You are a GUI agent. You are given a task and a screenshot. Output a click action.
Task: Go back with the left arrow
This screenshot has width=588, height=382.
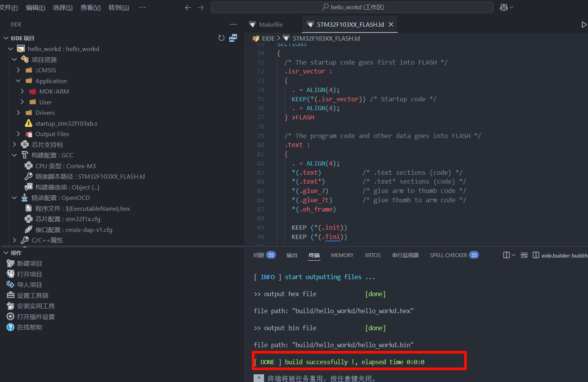[x=188, y=7]
